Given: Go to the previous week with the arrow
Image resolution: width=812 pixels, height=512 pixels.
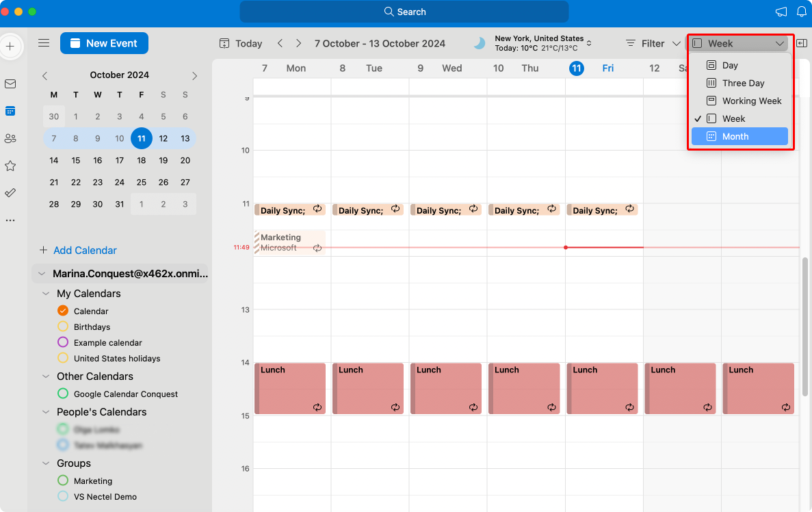Looking at the screenshot, I should tap(280, 44).
